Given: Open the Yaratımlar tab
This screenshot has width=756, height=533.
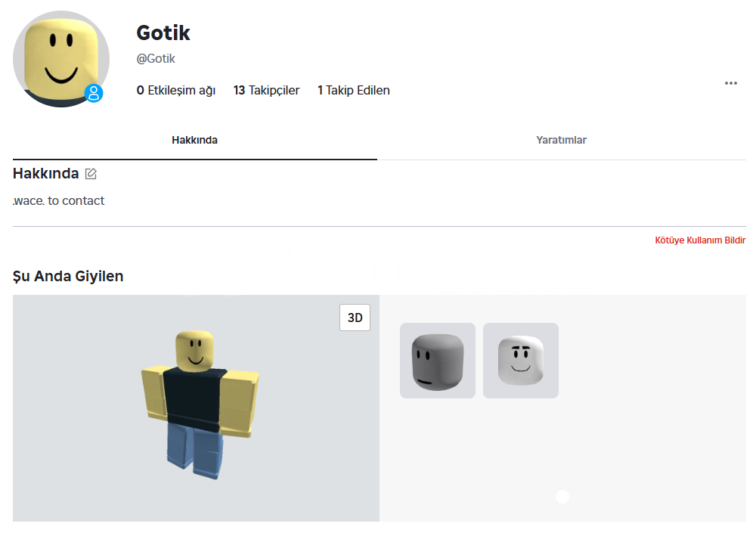Looking at the screenshot, I should (x=561, y=140).
